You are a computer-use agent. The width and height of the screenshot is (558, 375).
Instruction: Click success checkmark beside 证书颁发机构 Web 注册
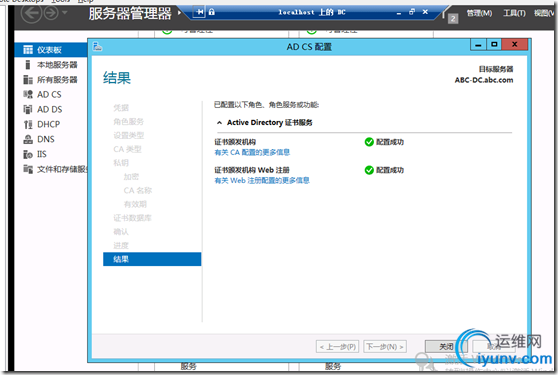pos(369,170)
